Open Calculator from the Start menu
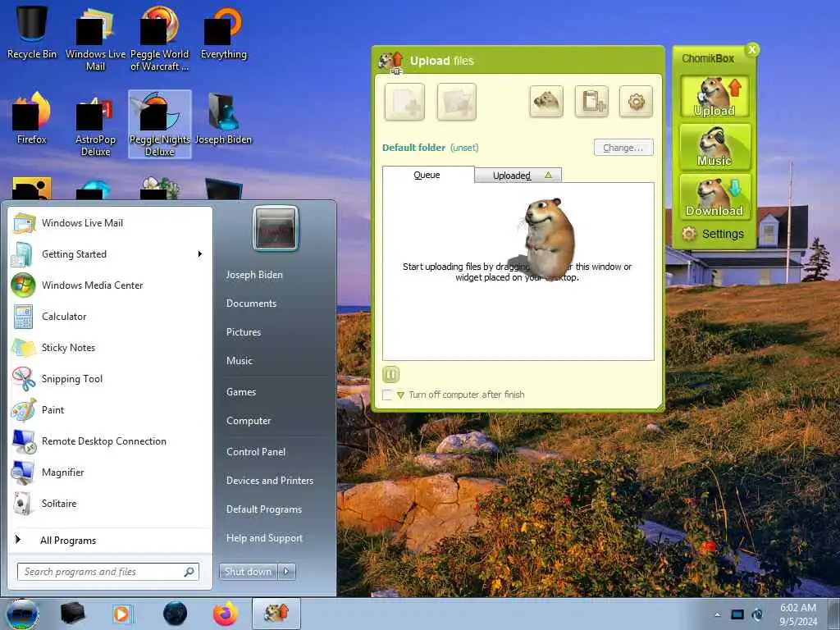Image resolution: width=840 pixels, height=630 pixels. pos(111,316)
